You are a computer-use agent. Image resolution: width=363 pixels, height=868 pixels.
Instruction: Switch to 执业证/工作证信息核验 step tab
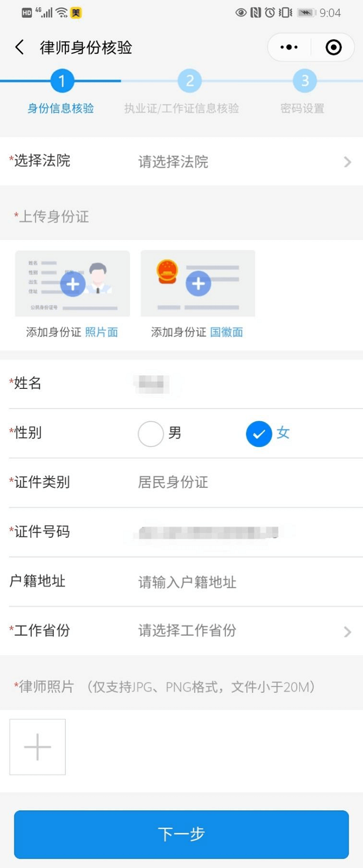[181, 108]
